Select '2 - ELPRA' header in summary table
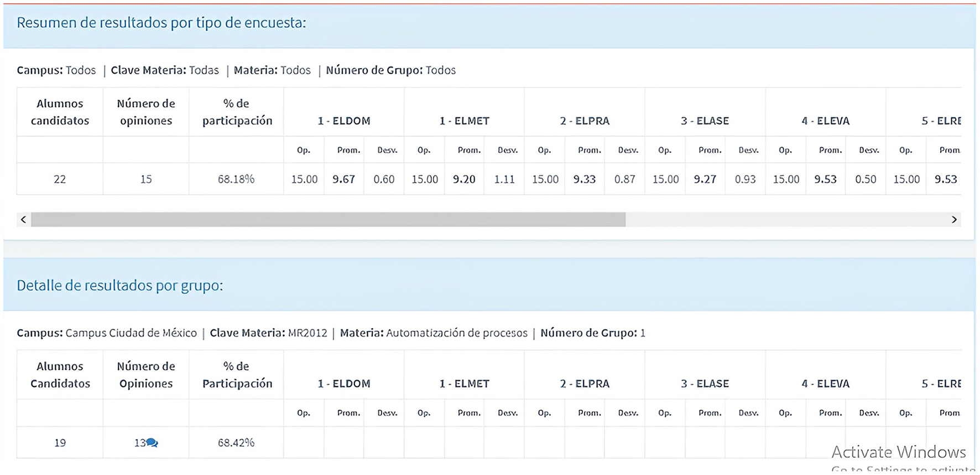Image resolution: width=980 pixels, height=475 pixels. (585, 121)
